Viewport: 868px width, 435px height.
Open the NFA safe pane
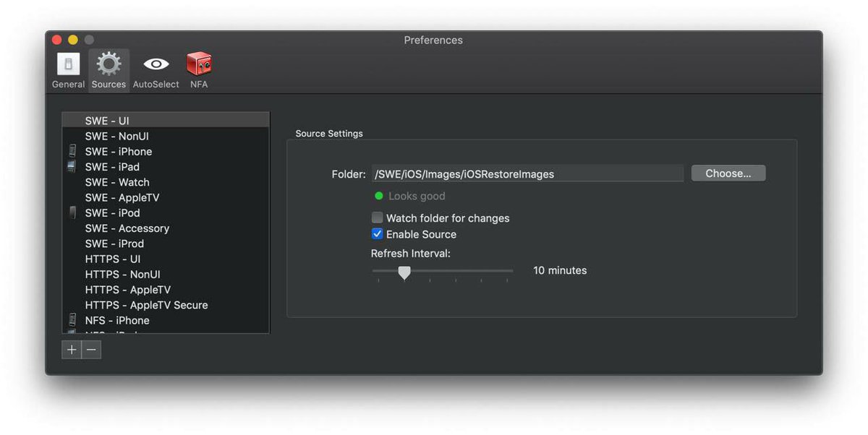[199, 71]
